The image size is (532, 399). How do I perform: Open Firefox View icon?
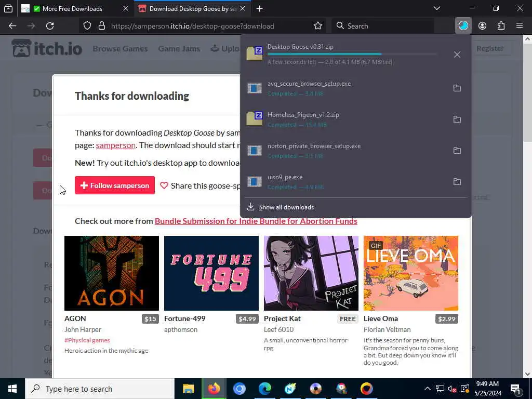pyautogui.click(x=8, y=8)
